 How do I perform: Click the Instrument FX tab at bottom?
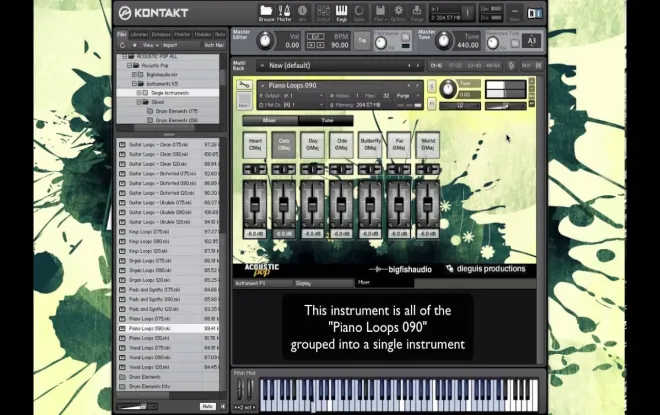(x=263, y=283)
